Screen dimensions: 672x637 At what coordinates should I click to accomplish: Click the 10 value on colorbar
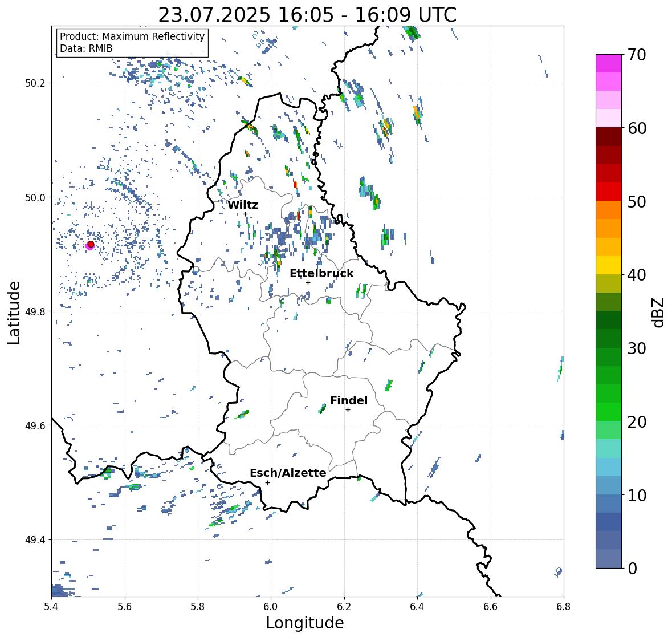[x=636, y=495]
